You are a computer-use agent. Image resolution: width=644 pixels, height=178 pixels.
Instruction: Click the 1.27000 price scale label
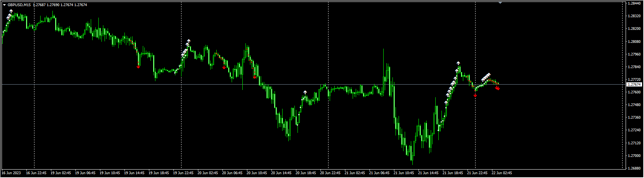(635, 155)
